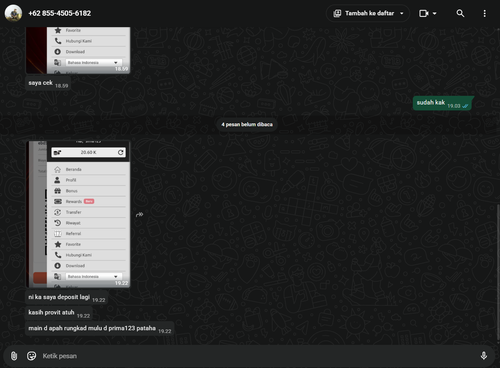Viewport: 500px width, 368px height.
Task: Select the 'kasih provit atuh' message
Action: pos(59,313)
